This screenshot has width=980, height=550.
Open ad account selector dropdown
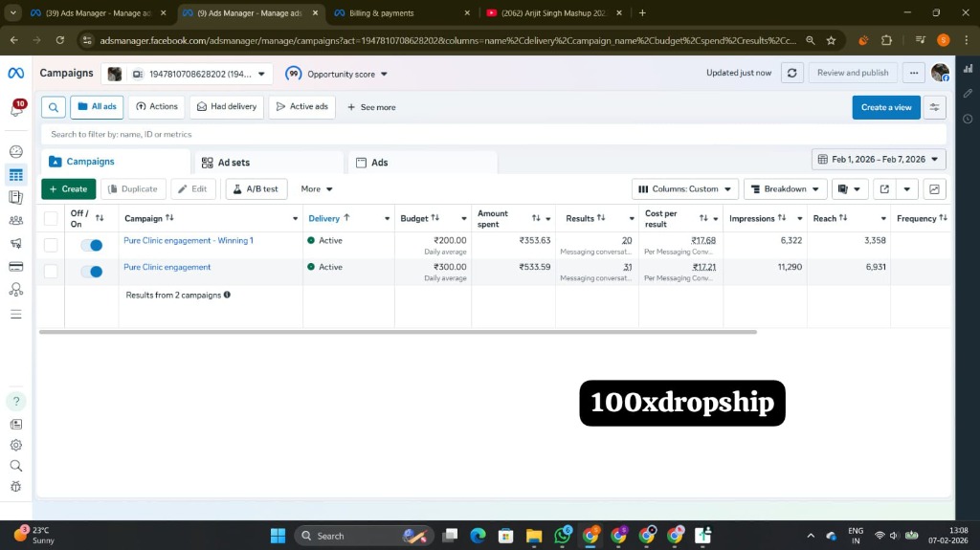point(187,74)
